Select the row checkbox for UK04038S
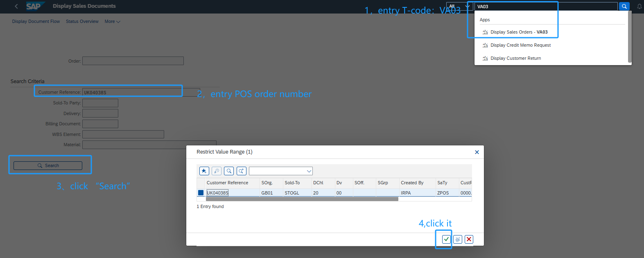This screenshot has width=644, height=258. [x=201, y=192]
